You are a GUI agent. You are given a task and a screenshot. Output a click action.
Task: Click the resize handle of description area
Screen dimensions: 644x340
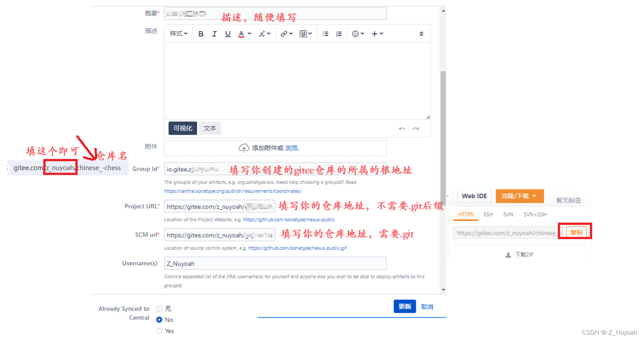click(428, 117)
